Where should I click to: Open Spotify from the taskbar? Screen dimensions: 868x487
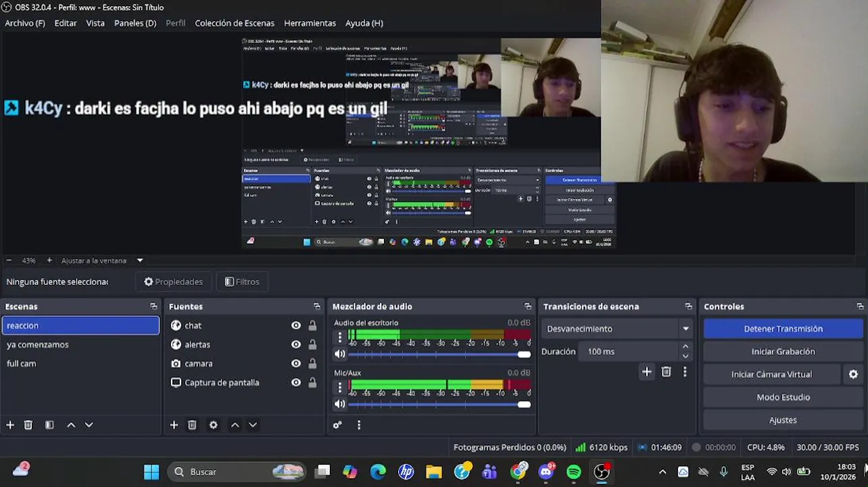pyautogui.click(x=574, y=471)
